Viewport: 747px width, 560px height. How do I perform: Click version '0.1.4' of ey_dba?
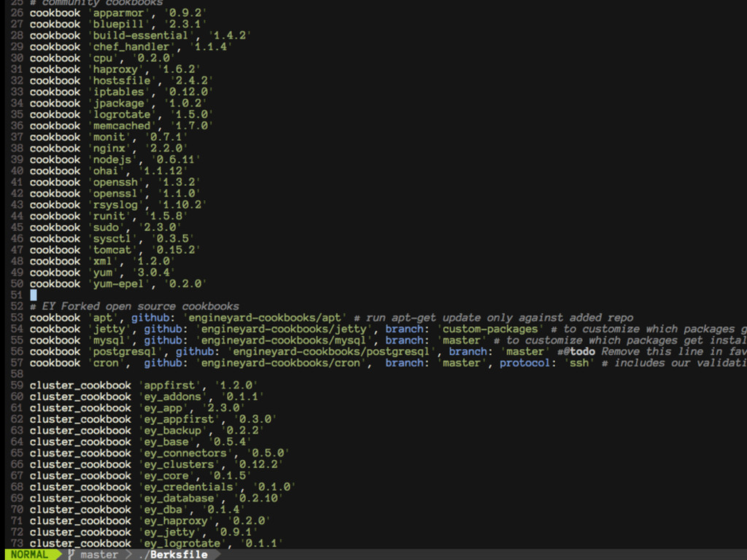pyautogui.click(x=223, y=510)
